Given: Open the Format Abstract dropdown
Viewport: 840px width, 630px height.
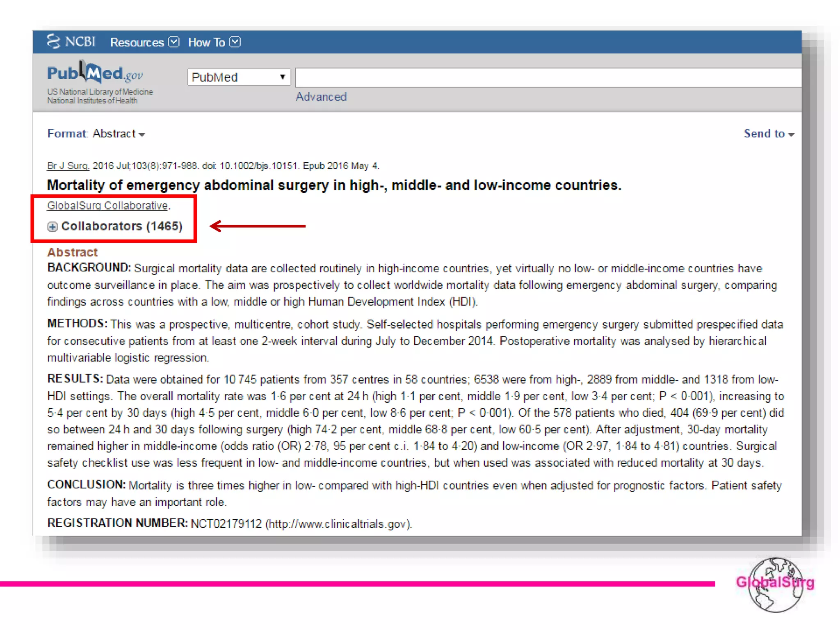Looking at the screenshot, I should coord(118,134).
